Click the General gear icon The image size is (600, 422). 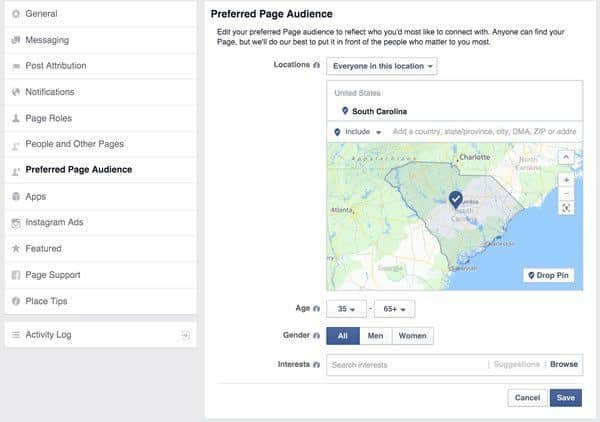point(16,14)
